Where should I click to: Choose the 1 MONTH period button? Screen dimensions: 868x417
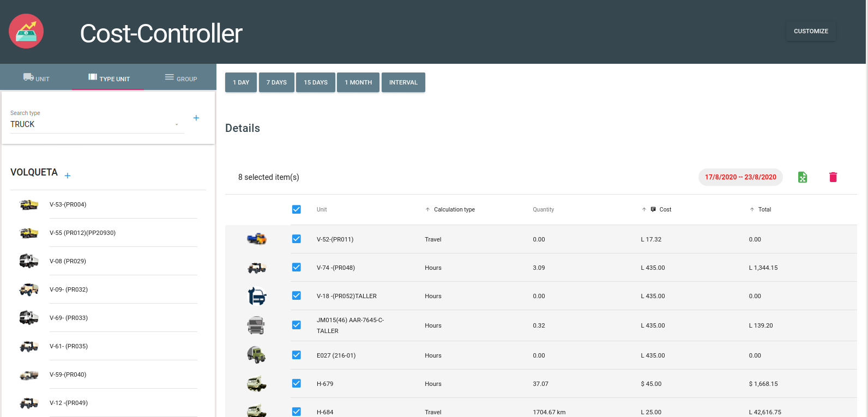coord(358,82)
